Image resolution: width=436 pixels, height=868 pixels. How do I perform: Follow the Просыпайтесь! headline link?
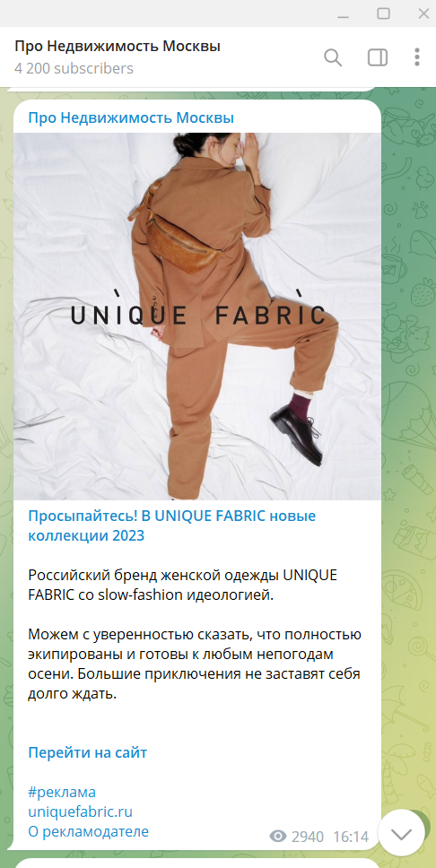[171, 525]
